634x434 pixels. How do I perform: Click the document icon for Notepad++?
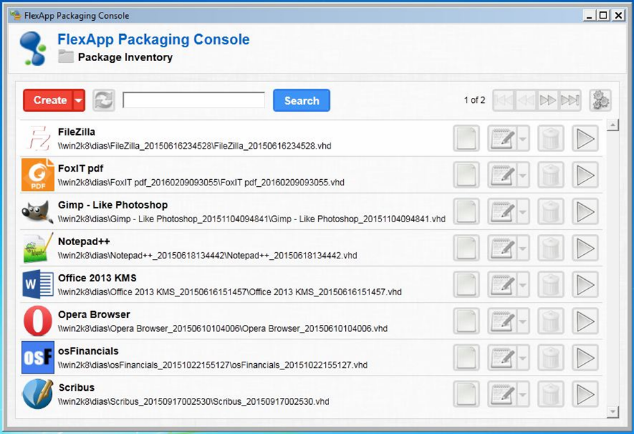pyautogui.click(x=466, y=248)
